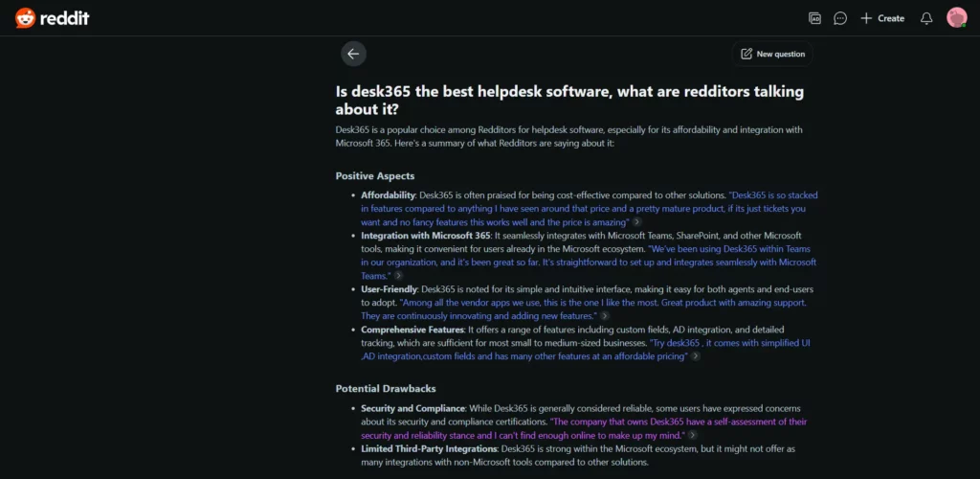Click the question title 'Is desk365 the best helpdesk software'
This screenshot has height=479, width=980.
pyautogui.click(x=569, y=101)
